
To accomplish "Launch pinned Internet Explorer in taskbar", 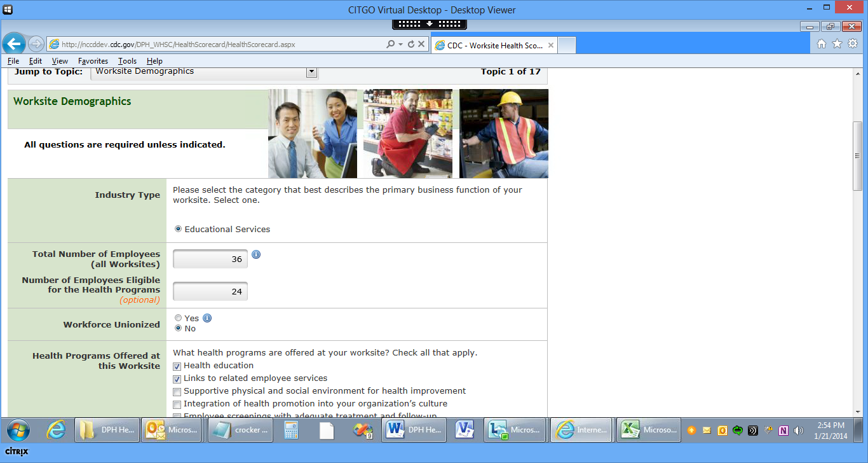I will coord(56,431).
